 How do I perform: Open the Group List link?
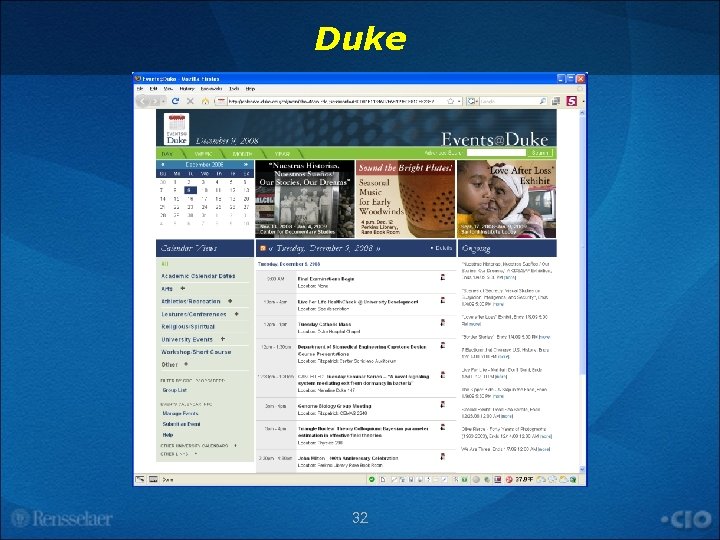(174, 390)
